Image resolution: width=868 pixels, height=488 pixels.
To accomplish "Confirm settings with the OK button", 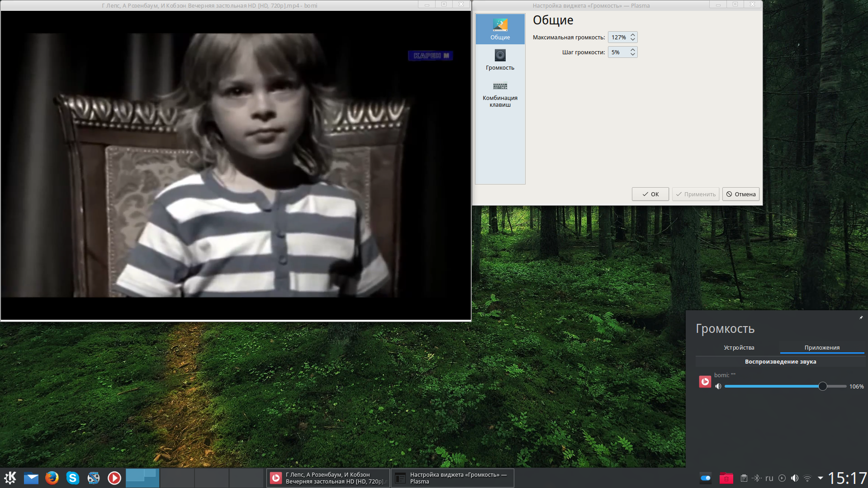I will click(650, 194).
